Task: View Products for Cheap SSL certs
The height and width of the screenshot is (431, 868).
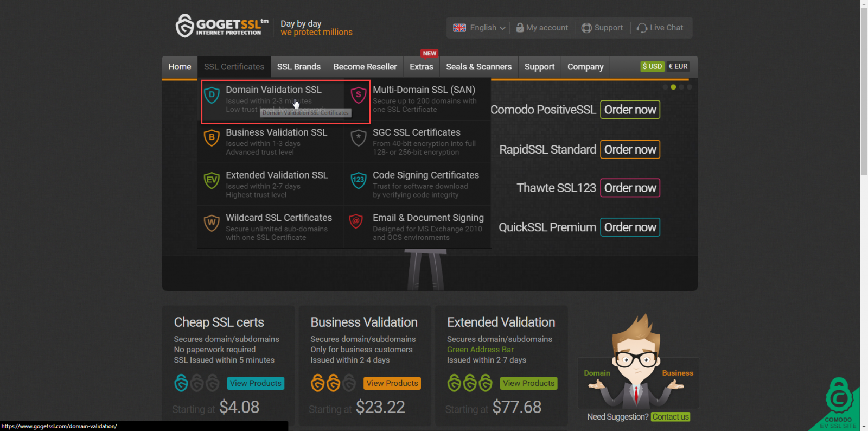Action: click(x=256, y=383)
